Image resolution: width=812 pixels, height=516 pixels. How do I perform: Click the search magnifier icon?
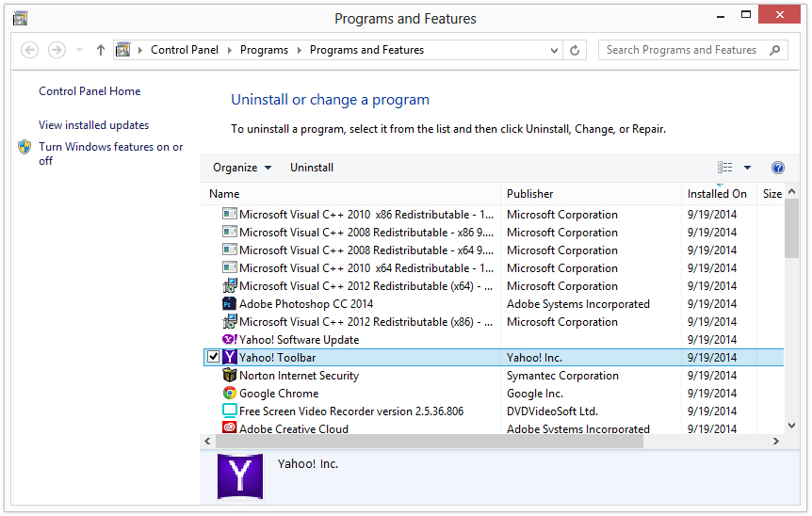point(774,50)
